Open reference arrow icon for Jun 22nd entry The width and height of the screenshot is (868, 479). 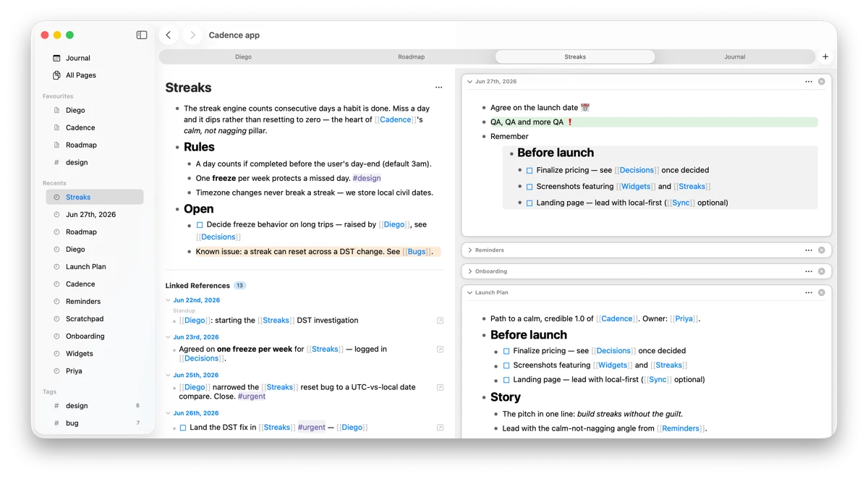tap(440, 321)
